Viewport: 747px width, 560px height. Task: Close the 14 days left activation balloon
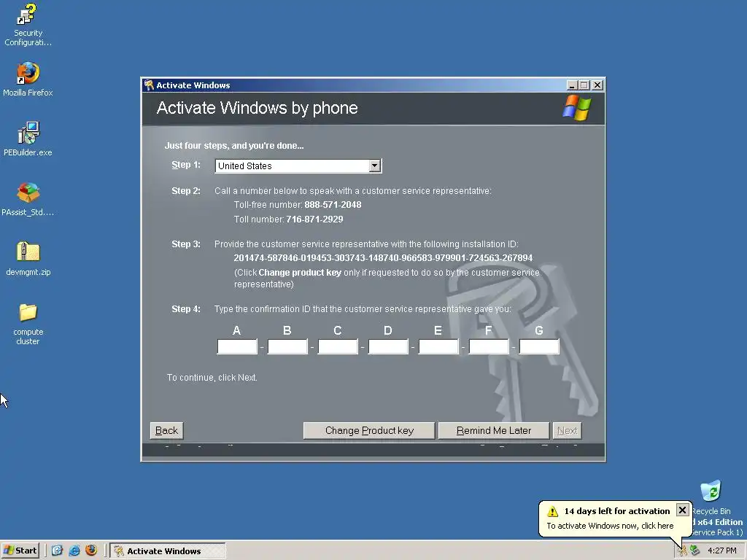(x=682, y=510)
